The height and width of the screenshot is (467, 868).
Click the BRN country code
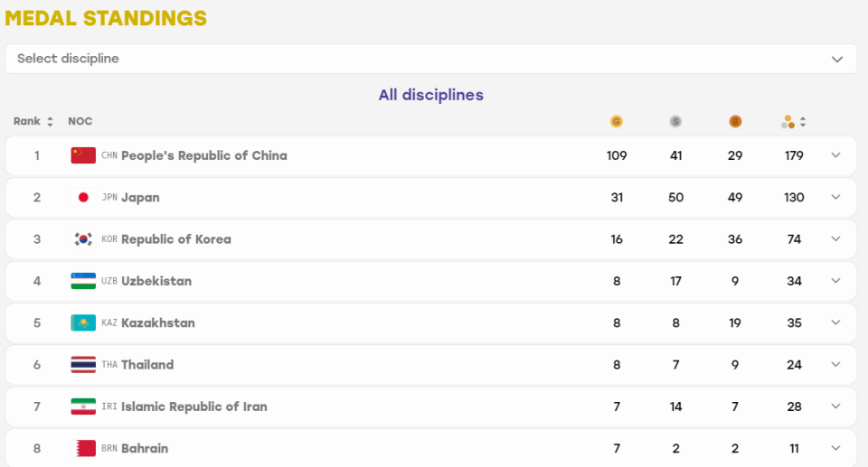[x=109, y=448]
